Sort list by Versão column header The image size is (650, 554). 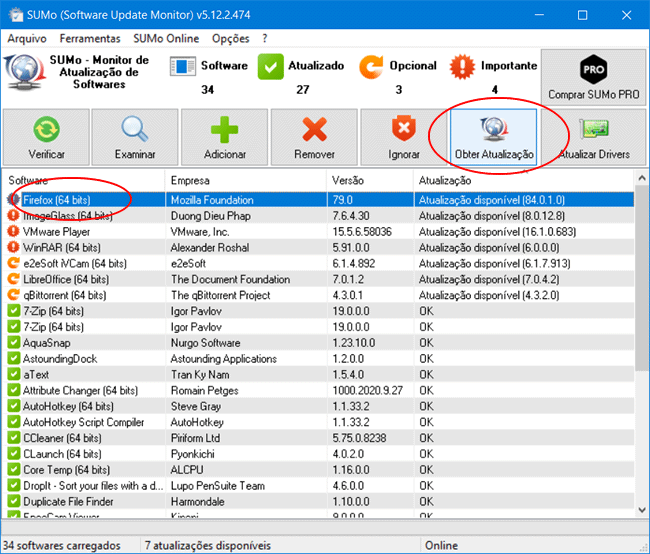[368, 180]
